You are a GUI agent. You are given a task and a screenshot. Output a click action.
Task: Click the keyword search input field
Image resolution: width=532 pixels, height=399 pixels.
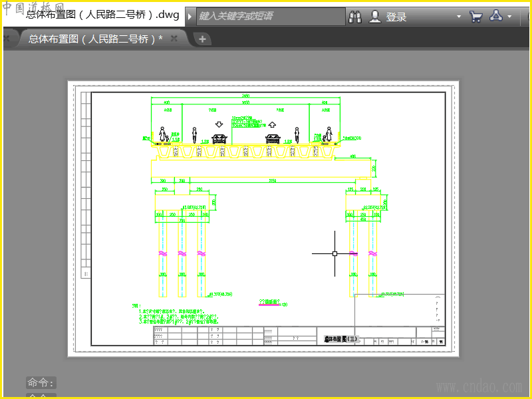[271, 16]
